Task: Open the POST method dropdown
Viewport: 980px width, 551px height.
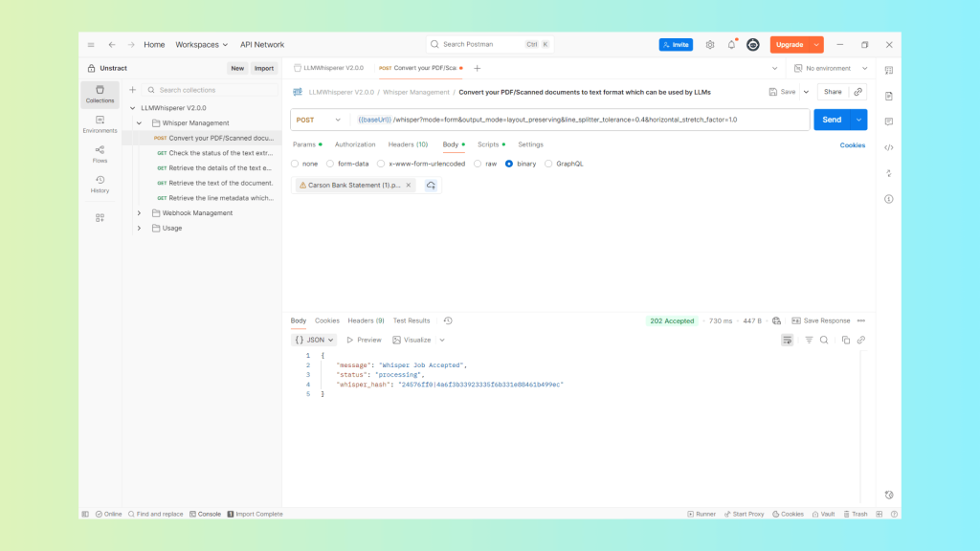Action: [319, 120]
